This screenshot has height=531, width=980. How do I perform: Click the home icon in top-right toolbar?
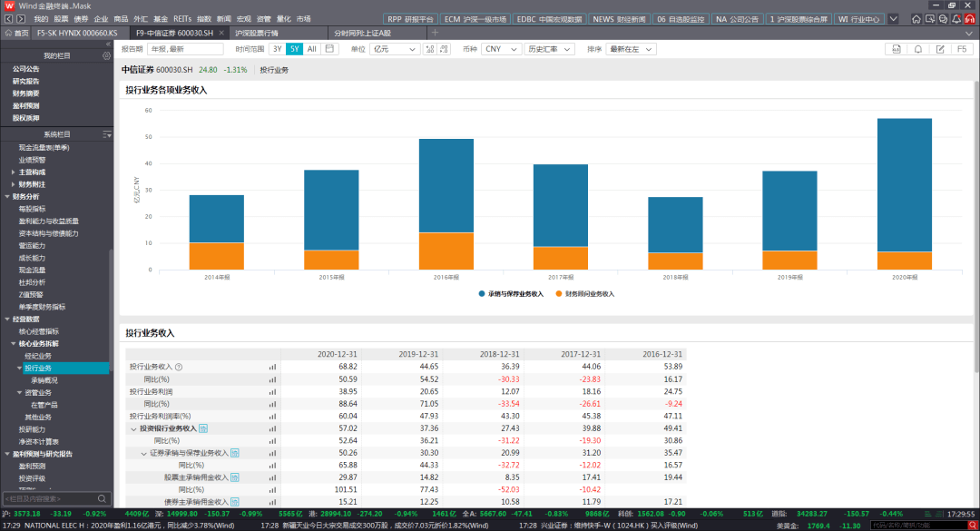pos(916,18)
